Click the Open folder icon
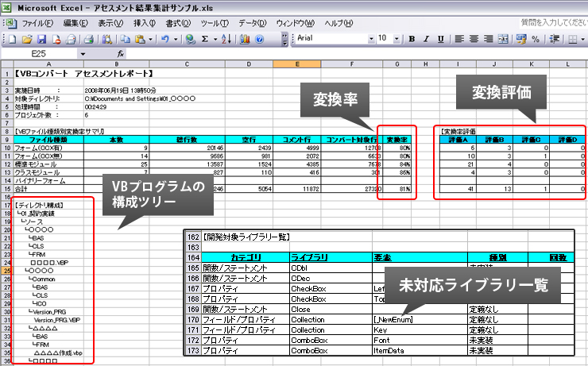This screenshot has height=366, width=588. click(27, 38)
